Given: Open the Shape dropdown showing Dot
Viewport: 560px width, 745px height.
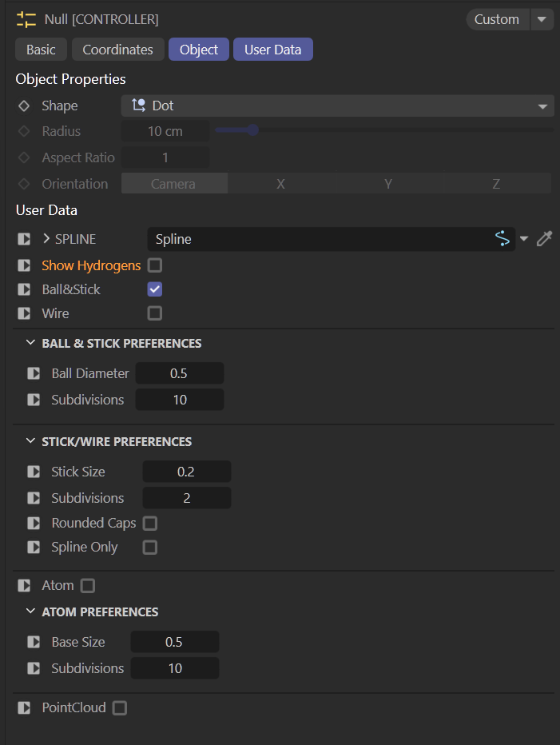Looking at the screenshot, I should tap(336, 106).
